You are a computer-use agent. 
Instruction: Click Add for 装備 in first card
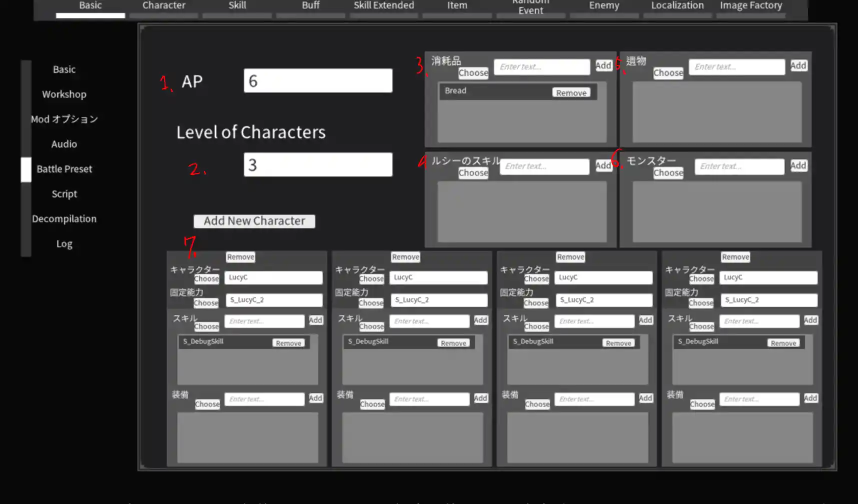coord(315,398)
